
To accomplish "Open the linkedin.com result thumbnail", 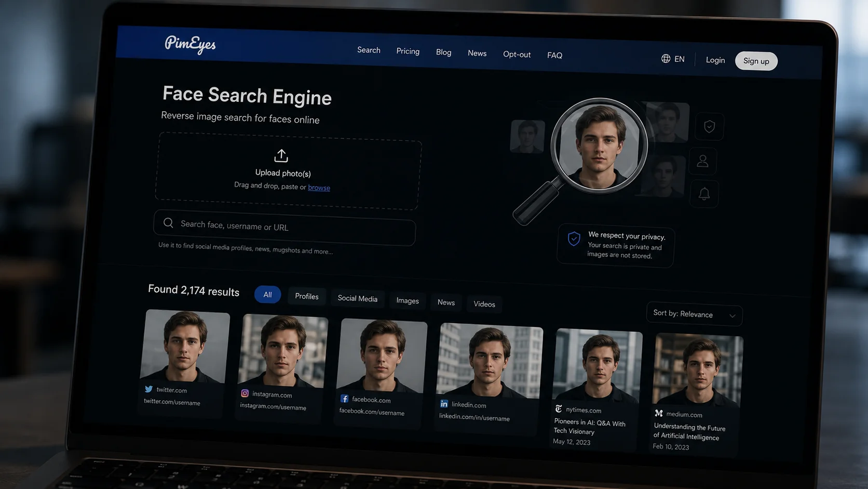I will (x=490, y=361).
